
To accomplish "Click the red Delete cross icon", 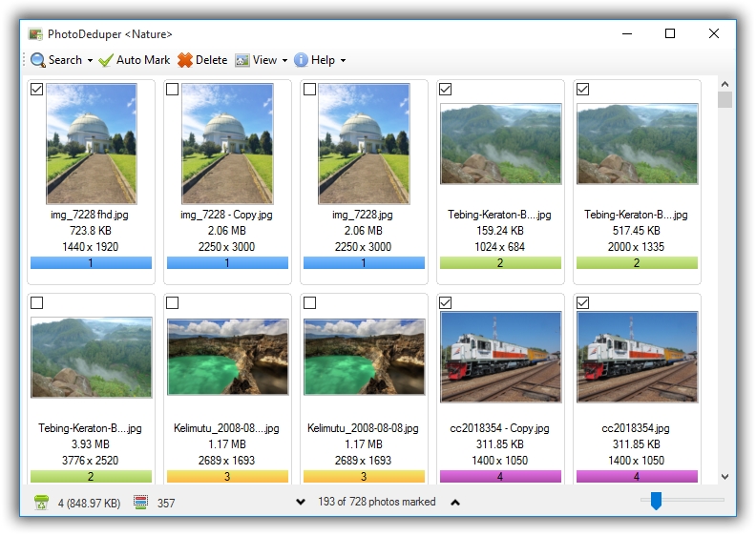I will [x=185, y=60].
